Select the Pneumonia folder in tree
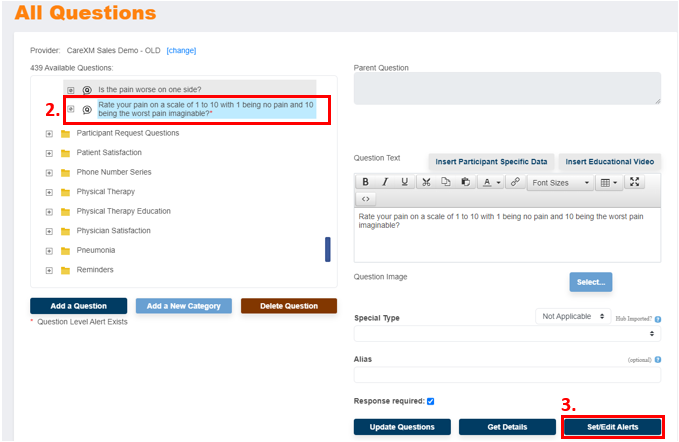Viewport: 679px width, 442px height. [95, 250]
